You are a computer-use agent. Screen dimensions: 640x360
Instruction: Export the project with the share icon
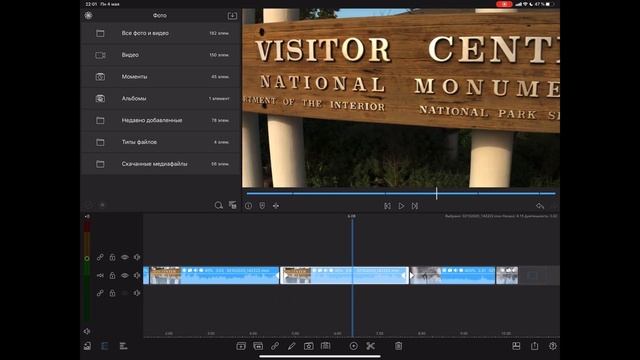[535, 346]
